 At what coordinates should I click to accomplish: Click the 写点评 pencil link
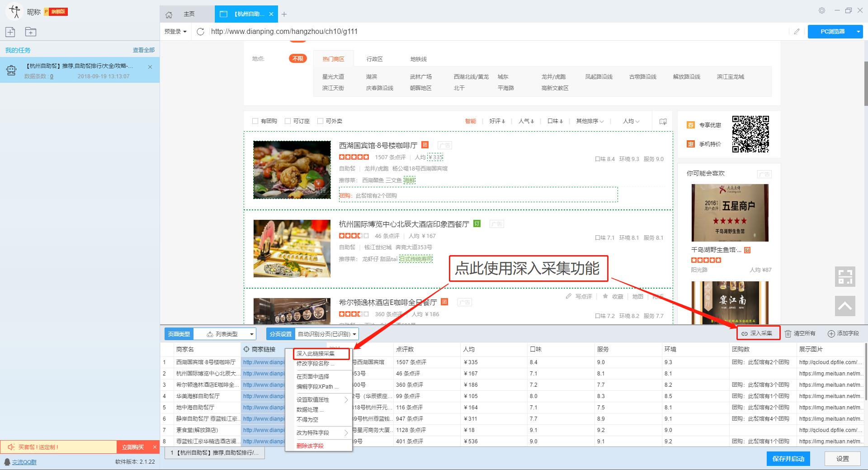579,296
